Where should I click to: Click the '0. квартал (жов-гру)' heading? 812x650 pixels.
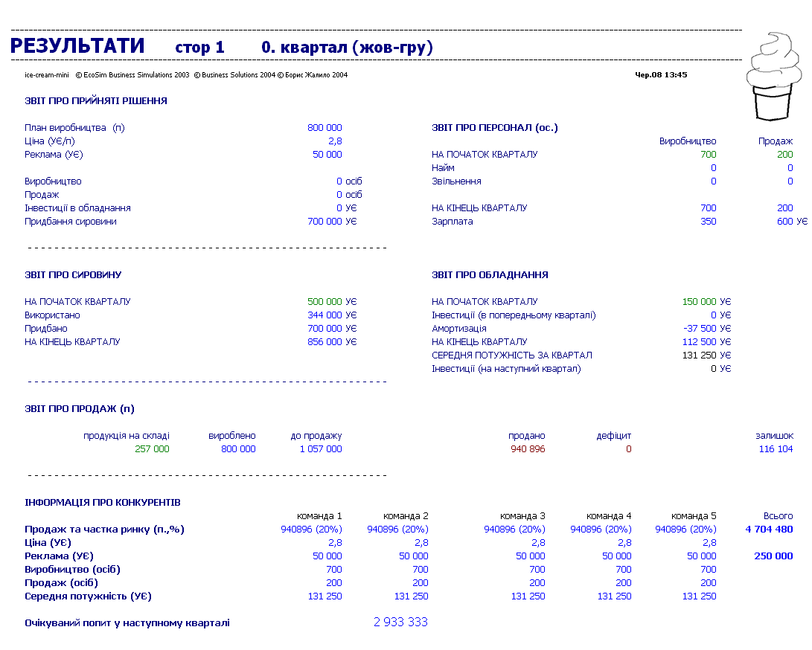pyautogui.click(x=347, y=47)
